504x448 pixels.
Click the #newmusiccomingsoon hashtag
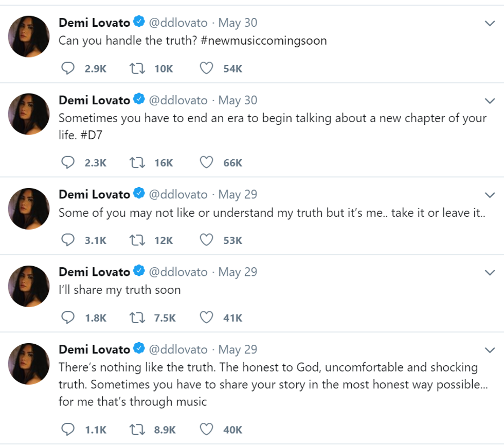tap(264, 41)
